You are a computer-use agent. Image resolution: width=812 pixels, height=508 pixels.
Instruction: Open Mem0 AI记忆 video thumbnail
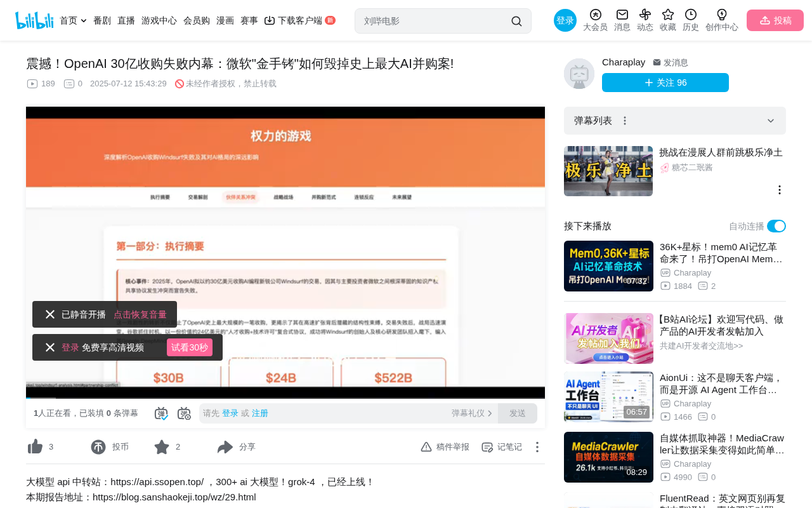(608, 266)
